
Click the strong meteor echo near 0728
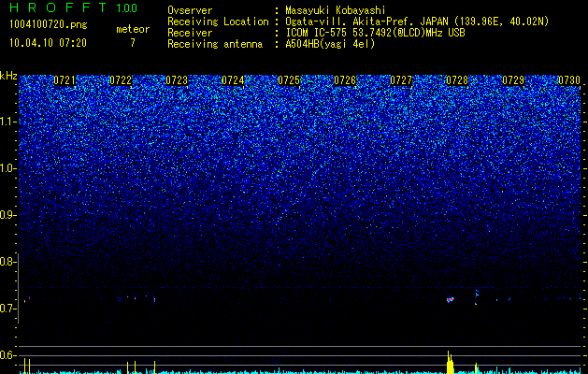[x=451, y=299]
